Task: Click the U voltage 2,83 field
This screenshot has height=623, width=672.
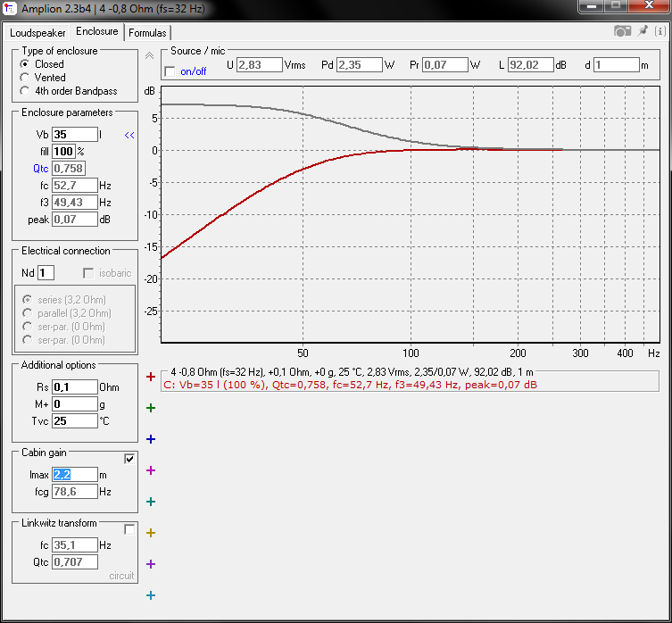Action: 260,65
